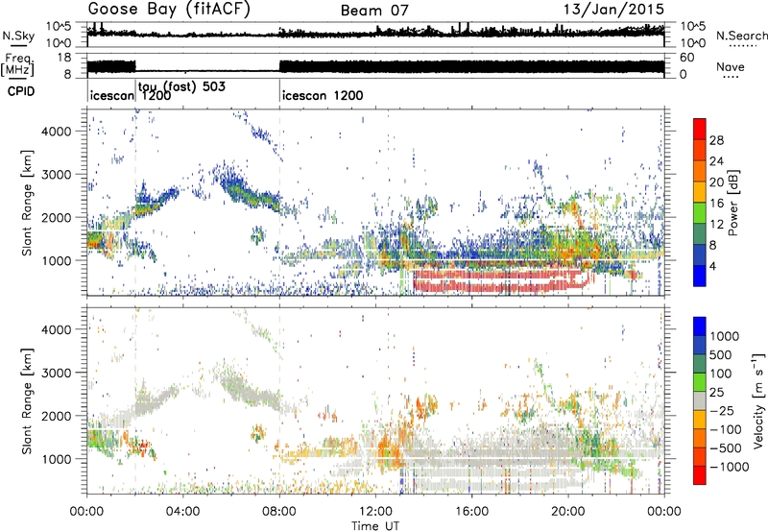Click the '16:00' time axis label

point(471,512)
